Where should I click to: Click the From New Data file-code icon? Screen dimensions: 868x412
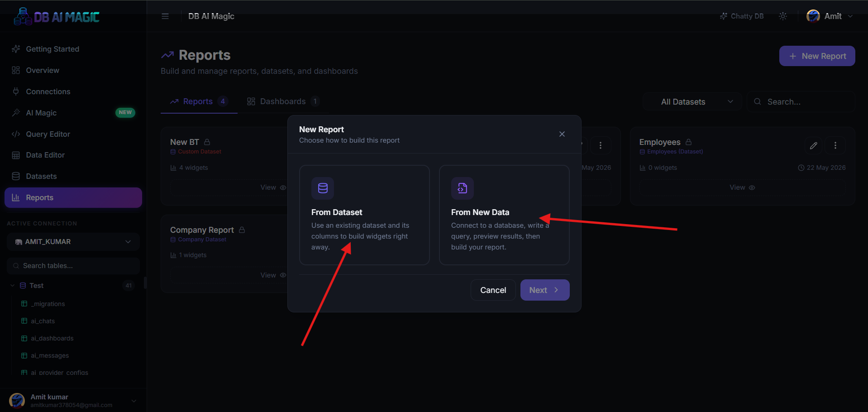(x=463, y=188)
